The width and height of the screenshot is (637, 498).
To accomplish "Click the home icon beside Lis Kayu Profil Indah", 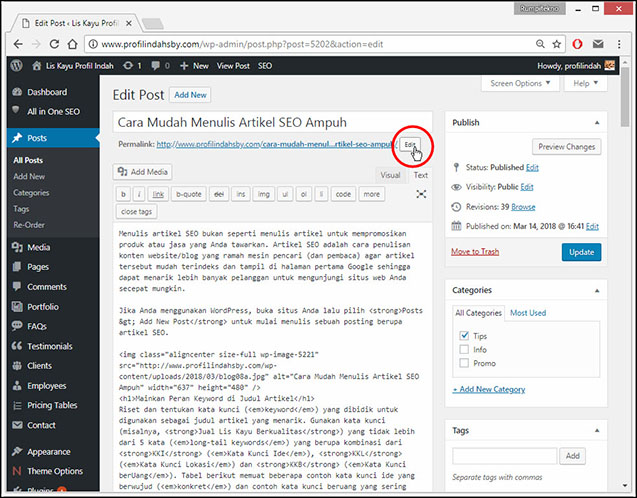I will point(37,66).
